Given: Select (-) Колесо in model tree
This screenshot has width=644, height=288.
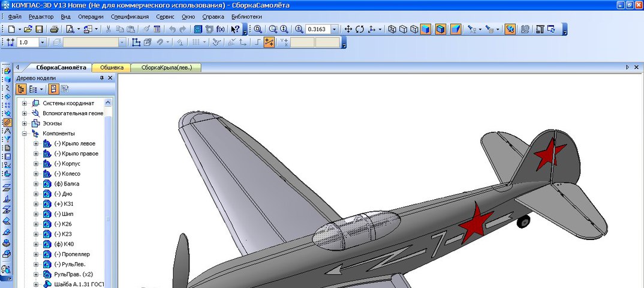Looking at the screenshot, I should click(67, 174).
